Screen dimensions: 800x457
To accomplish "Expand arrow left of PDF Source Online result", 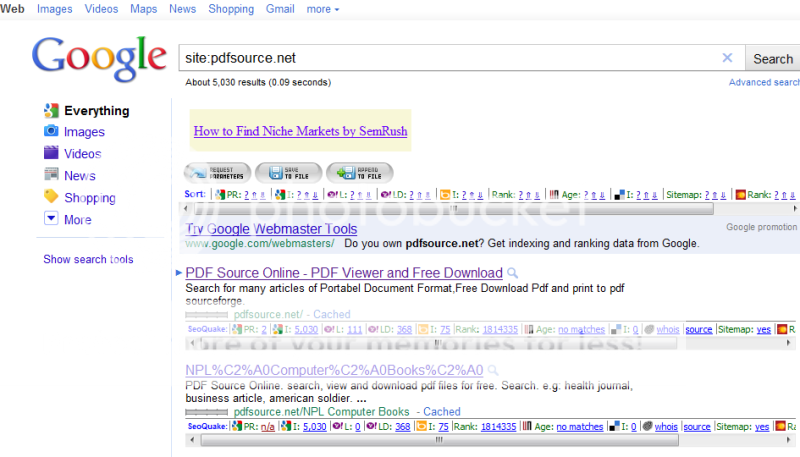I will pos(179,273).
